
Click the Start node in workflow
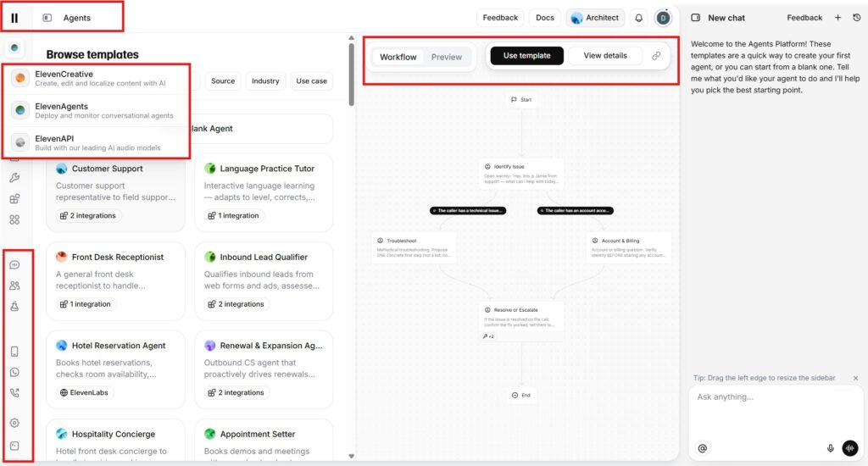(x=521, y=100)
